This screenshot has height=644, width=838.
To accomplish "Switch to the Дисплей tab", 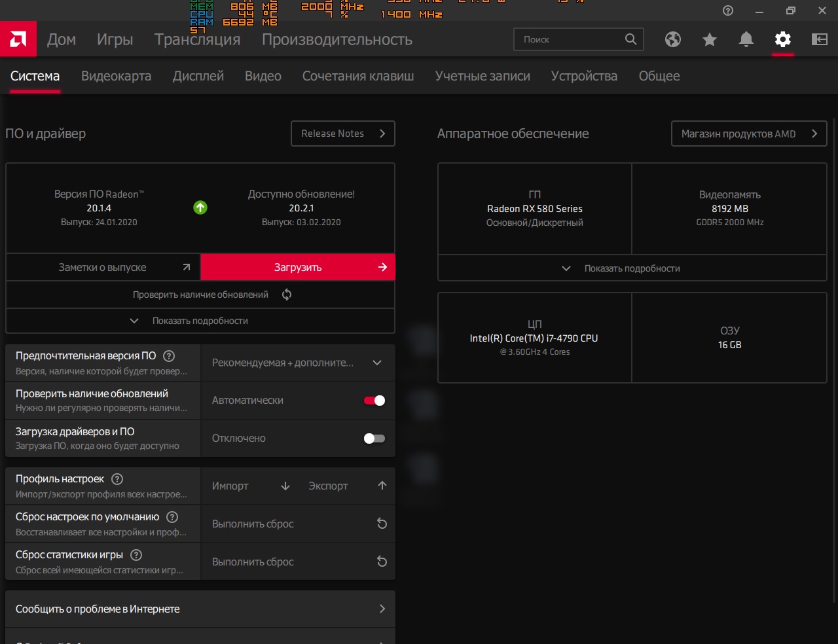I will click(x=198, y=76).
